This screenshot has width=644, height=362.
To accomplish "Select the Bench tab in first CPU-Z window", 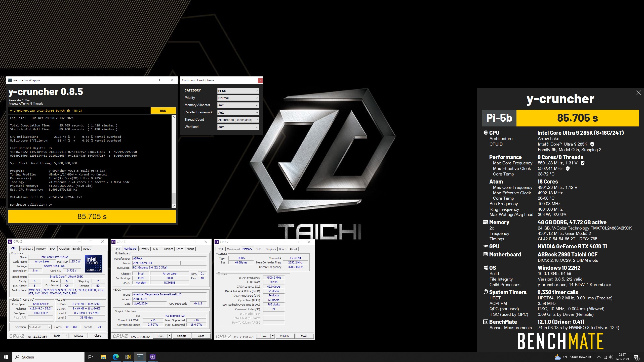I will 76,249.
